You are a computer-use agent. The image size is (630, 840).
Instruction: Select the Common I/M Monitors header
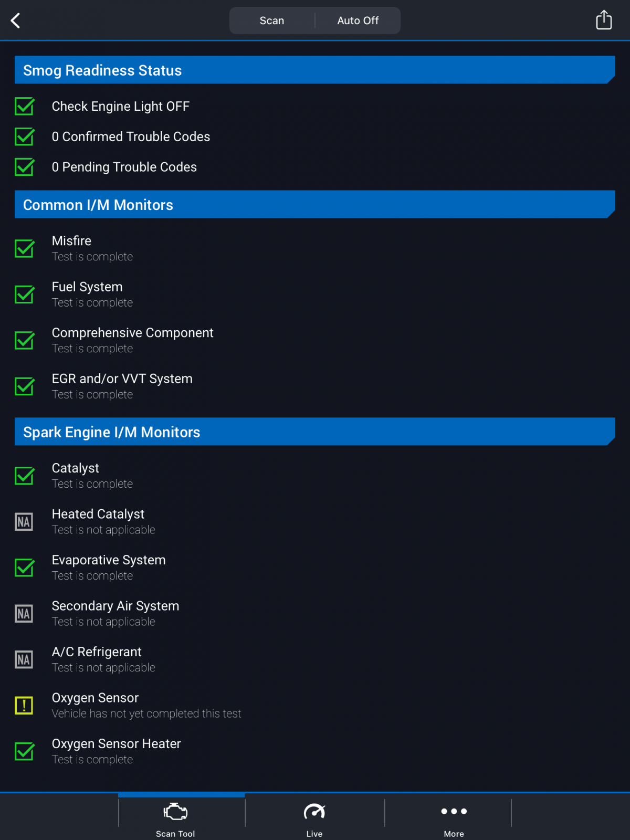click(315, 204)
